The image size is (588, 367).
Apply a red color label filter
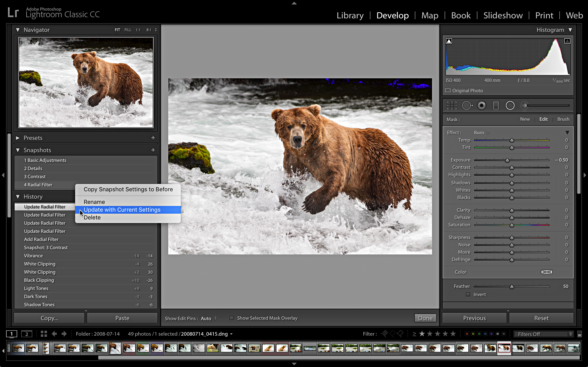467,334
